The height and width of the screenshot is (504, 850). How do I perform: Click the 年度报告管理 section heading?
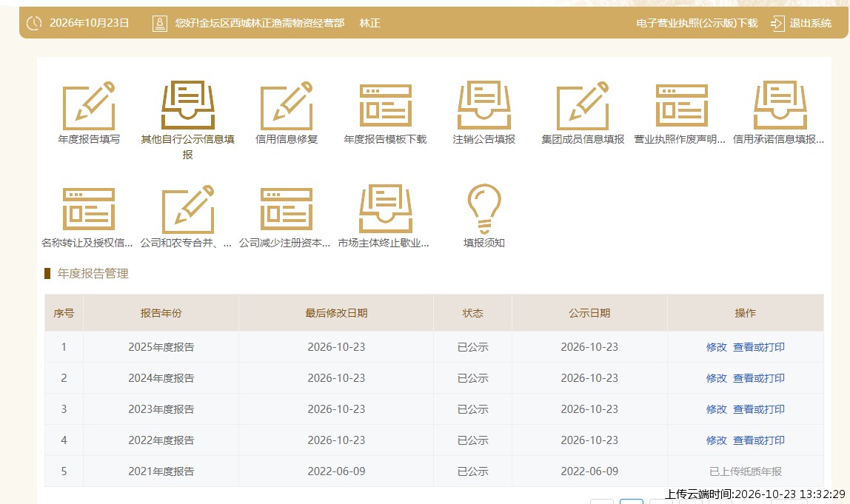[x=93, y=274]
